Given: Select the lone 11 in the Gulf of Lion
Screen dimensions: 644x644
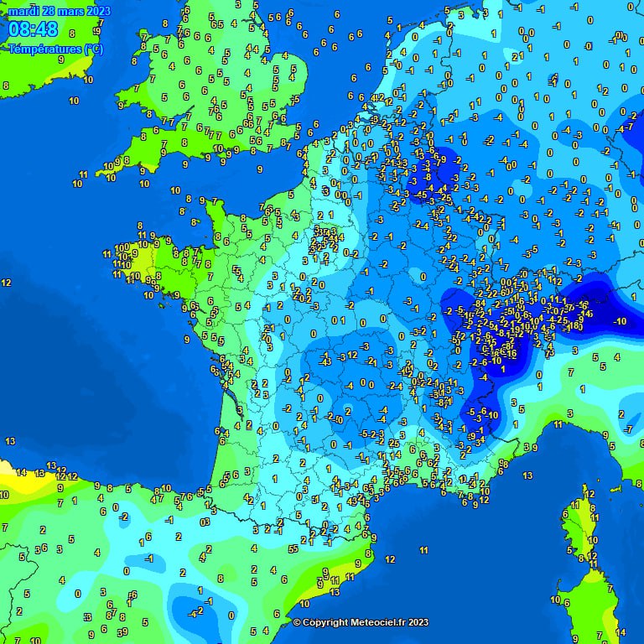Looking at the screenshot, I should pyautogui.click(x=424, y=550).
